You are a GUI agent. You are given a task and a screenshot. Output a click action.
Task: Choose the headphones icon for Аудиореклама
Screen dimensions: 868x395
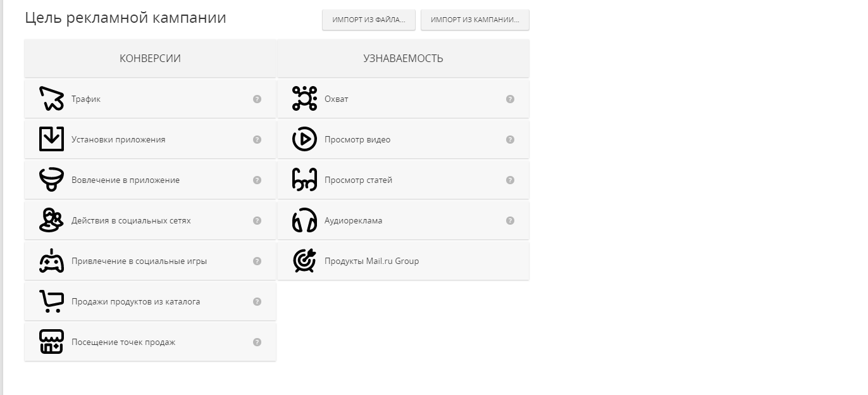304,220
